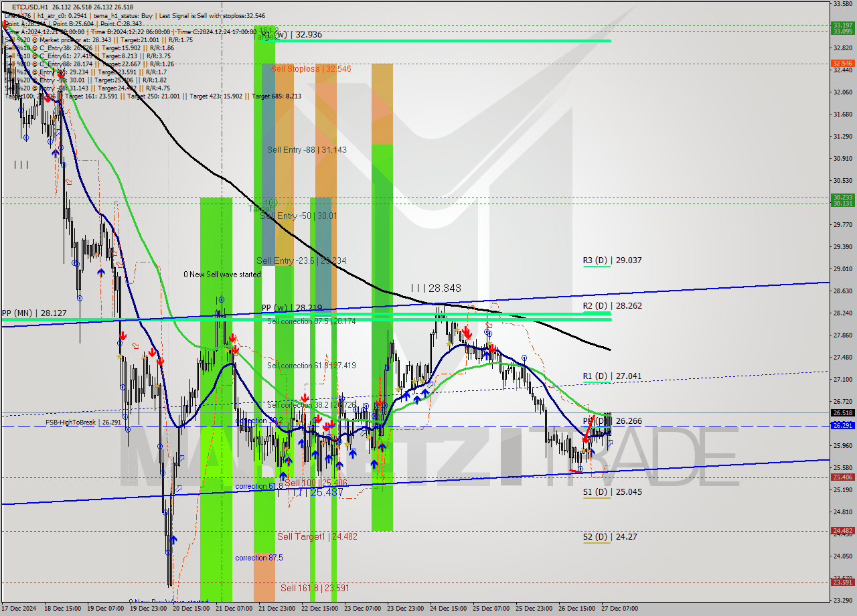Click the 27 Dec 07:00 time axis label
This screenshot has width=857, height=616.
tap(620, 609)
